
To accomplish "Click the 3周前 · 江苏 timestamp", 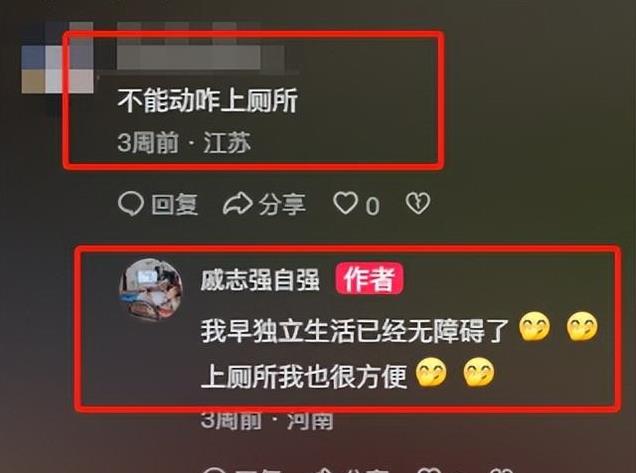I will 184,142.
